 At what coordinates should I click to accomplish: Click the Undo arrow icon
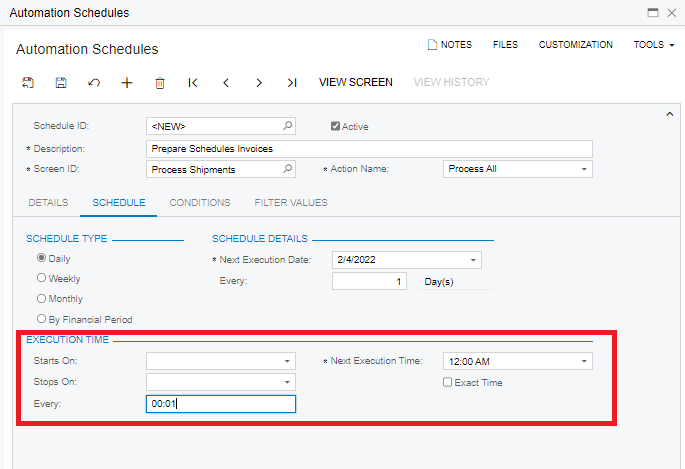tap(94, 83)
